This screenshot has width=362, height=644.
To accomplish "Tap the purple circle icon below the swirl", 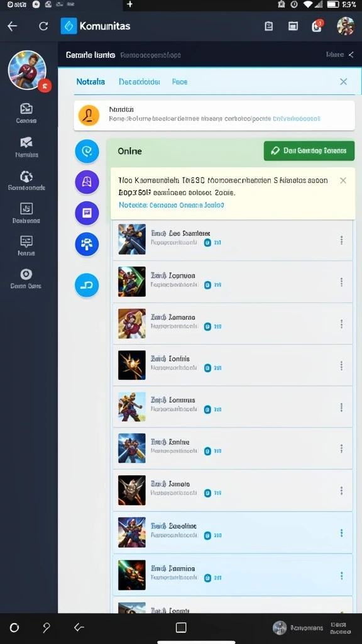I will click(87, 182).
